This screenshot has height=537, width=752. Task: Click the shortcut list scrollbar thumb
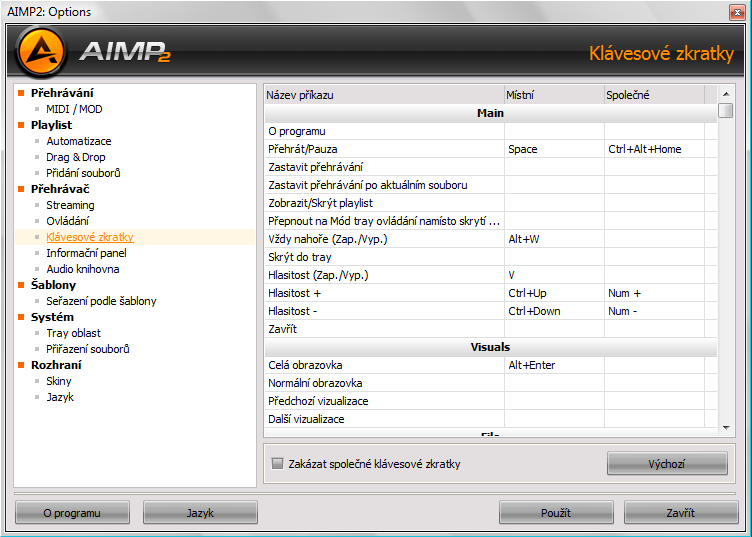click(x=726, y=110)
